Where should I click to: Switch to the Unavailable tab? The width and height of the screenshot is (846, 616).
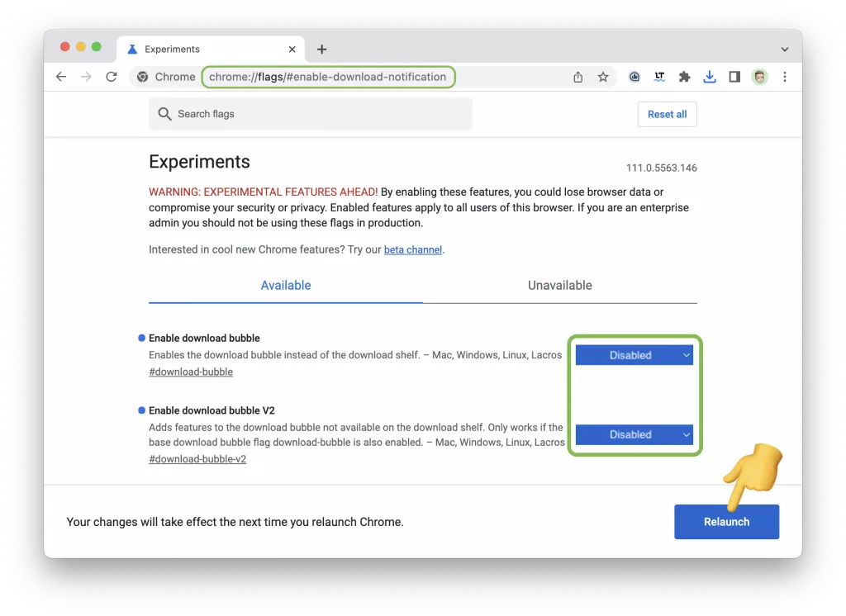(559, 285)
